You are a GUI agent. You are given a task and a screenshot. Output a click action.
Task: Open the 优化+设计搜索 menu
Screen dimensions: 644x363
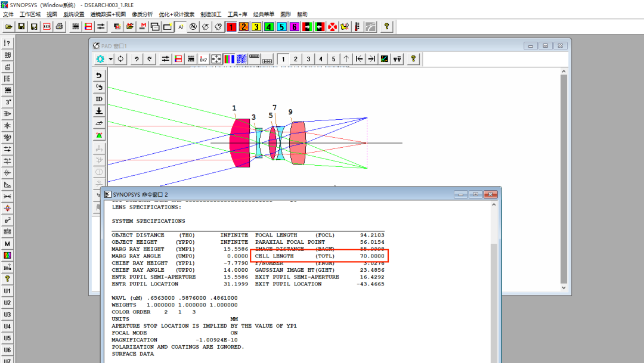(177, 14)
